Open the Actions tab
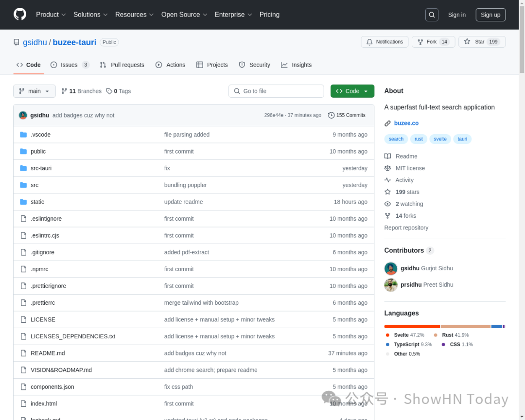Screen dimensions: 525x420 171,65
